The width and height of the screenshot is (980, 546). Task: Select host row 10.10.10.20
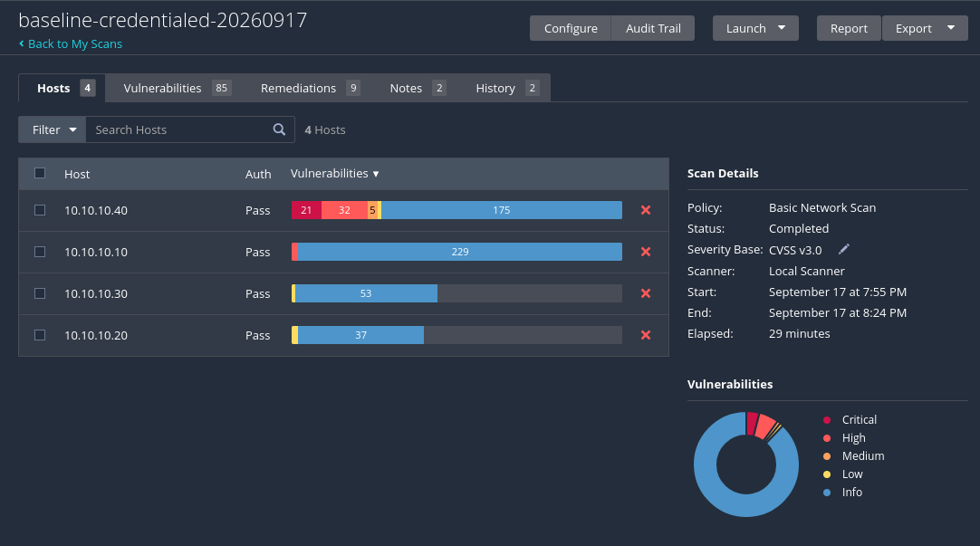[x=343, y=335]
